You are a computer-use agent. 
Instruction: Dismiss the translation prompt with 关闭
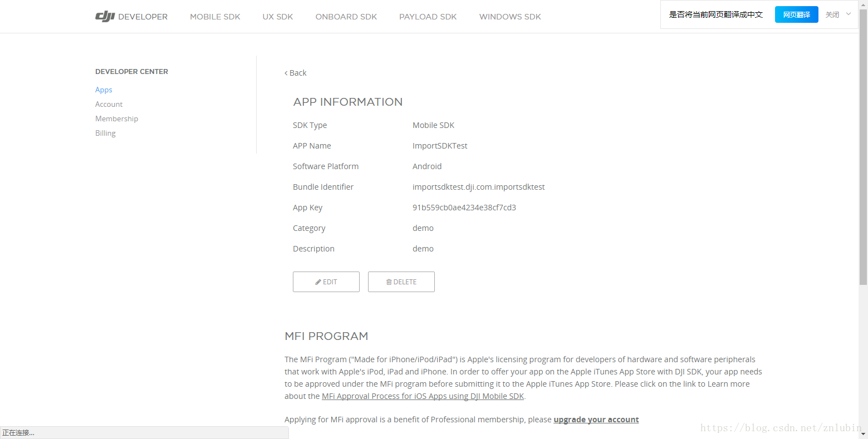pos(832,14)
